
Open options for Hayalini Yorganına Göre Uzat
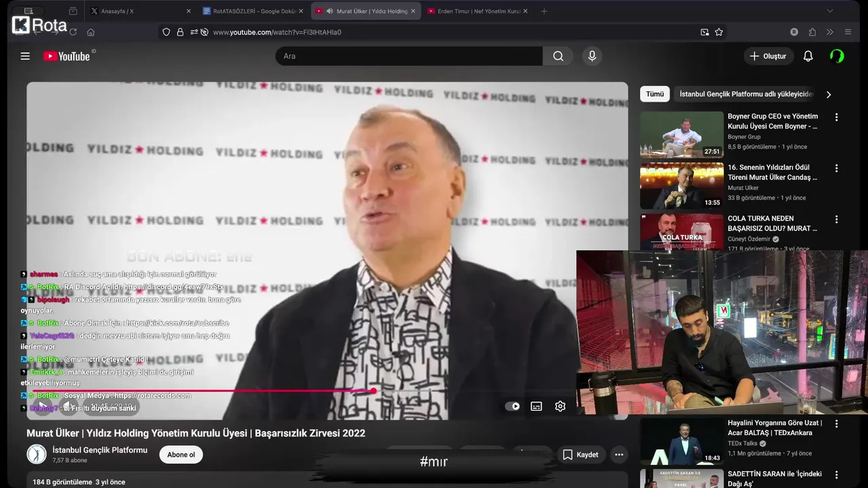tap(836, 424)
